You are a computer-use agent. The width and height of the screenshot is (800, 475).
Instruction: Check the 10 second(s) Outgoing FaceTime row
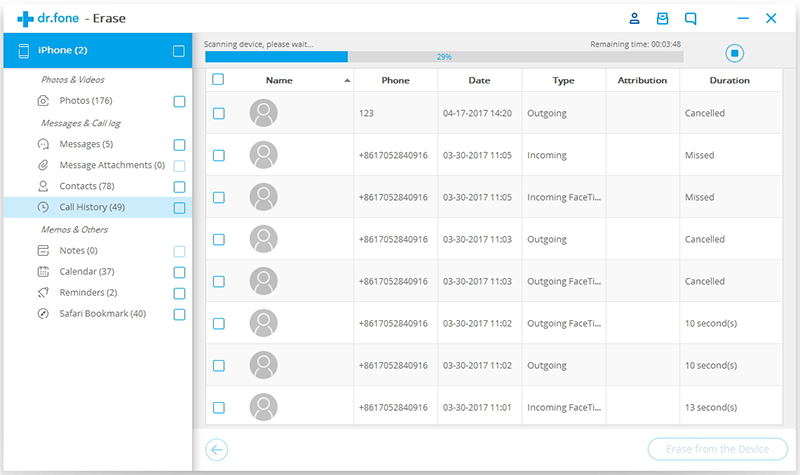click(x=218, y=323)
